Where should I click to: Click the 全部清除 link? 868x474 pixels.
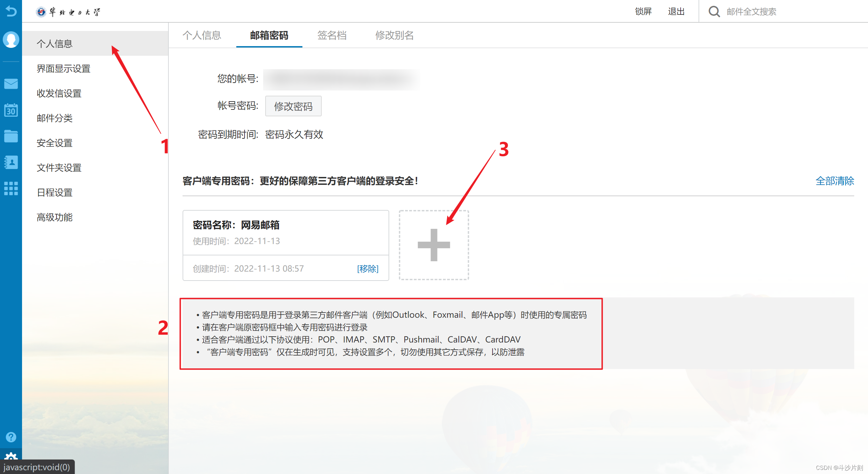point(835,181)
